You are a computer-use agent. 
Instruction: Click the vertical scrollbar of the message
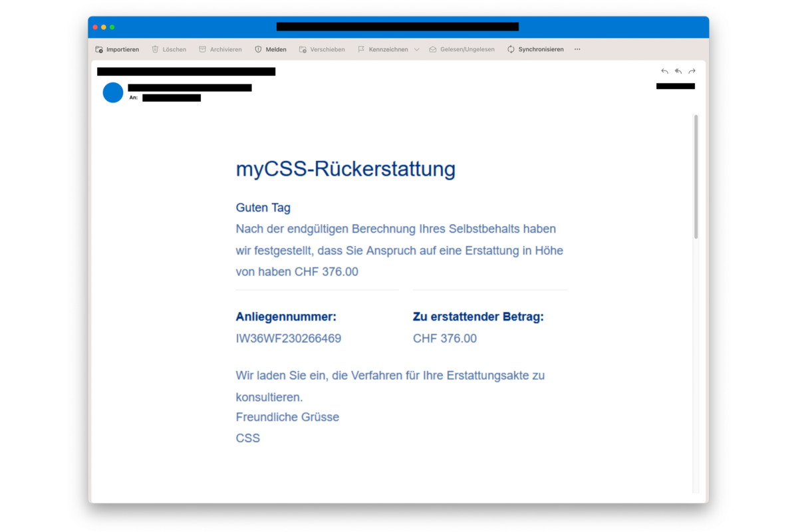[696, 176]
